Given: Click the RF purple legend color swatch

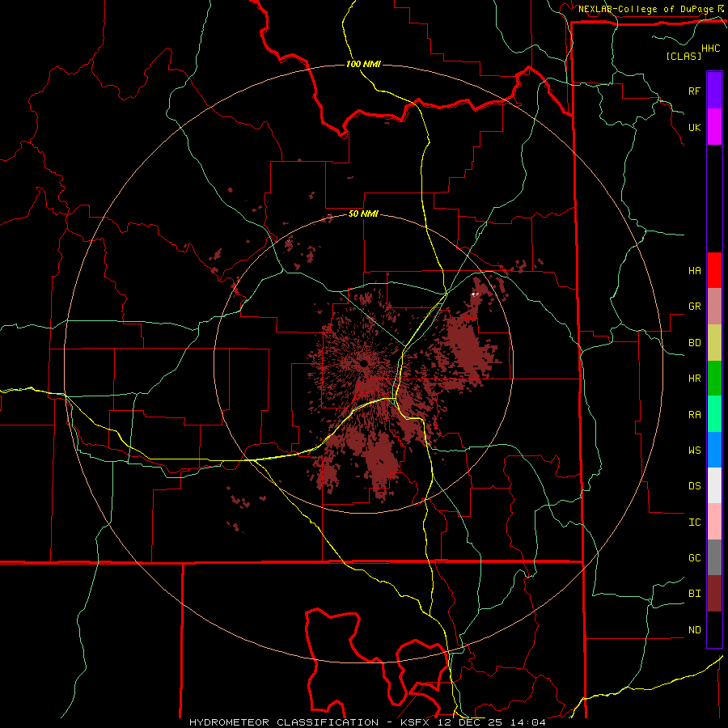Looking at the screenshot, I should point(714,91).
